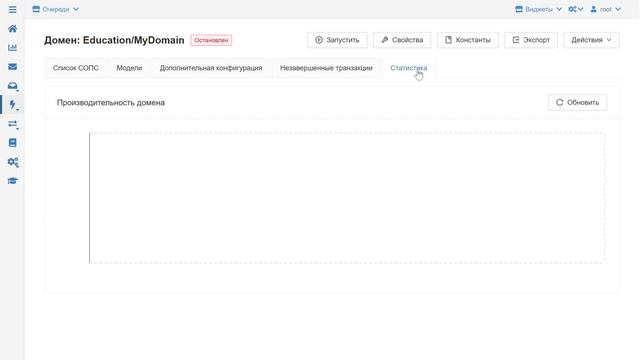This screenshot has height=360, width=640.
Task: Go to the Home sidebar icon
Action: coord(13,29)
